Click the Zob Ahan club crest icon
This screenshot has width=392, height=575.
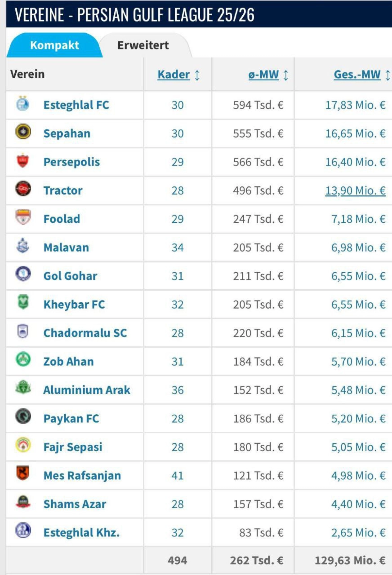(23, 360)
